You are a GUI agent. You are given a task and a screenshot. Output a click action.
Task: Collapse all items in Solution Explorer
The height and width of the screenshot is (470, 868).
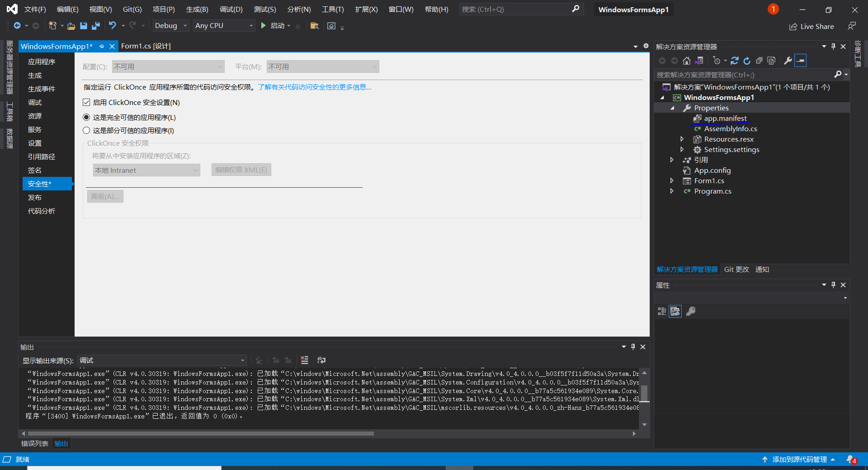coord(759,60)
